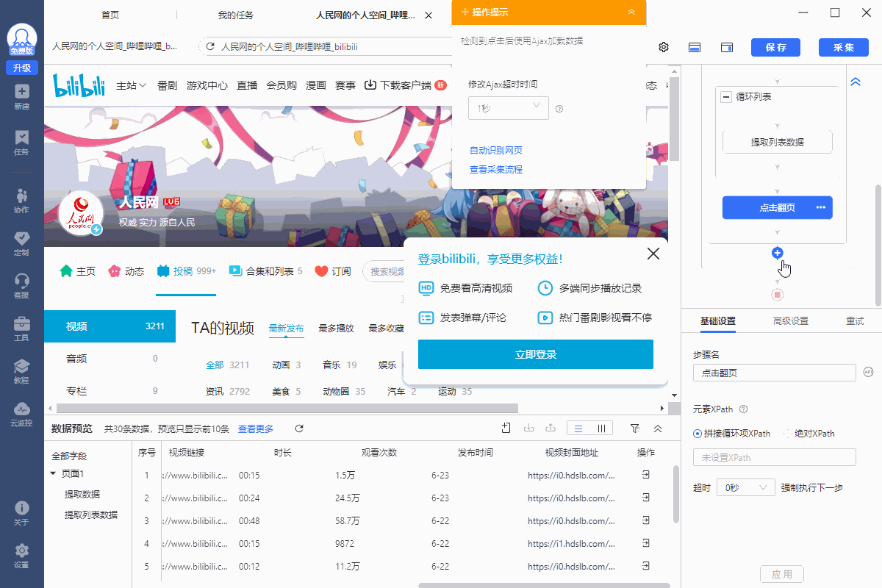Screen dimensions: 882x588
Task: Click the XPath input field
Action: pyautogui.click(x=775, y=457)
